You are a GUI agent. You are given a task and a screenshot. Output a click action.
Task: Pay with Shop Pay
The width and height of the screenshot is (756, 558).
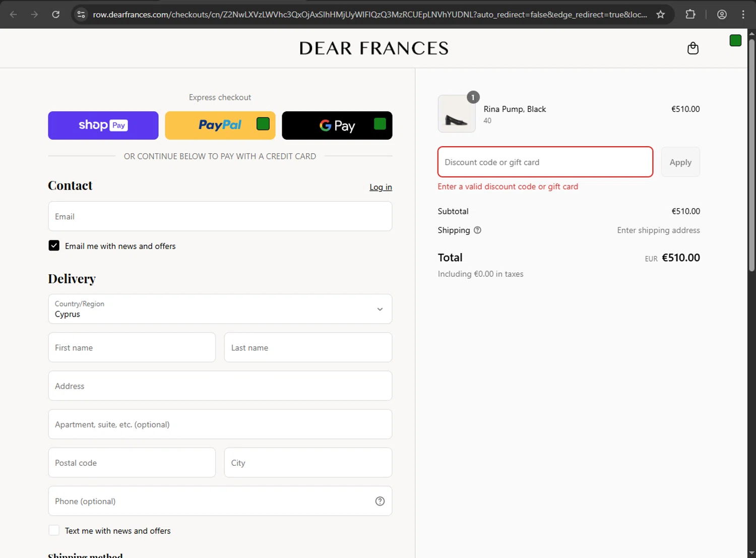point(103,126)
